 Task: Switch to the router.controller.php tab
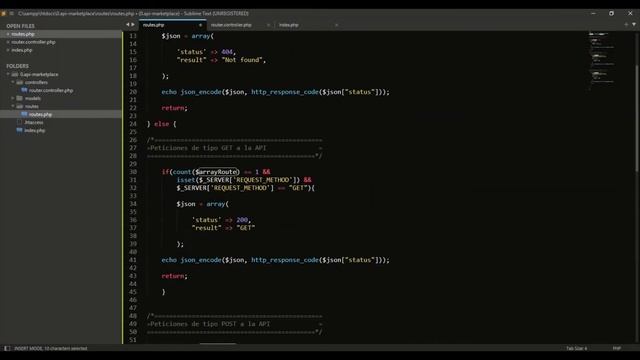click(x=240, y=25)
